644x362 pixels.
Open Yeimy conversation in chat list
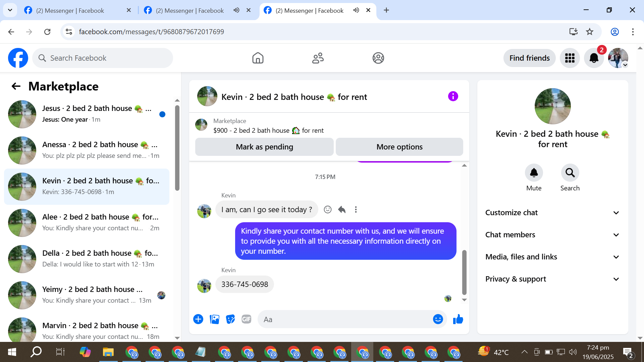[87, 295]
